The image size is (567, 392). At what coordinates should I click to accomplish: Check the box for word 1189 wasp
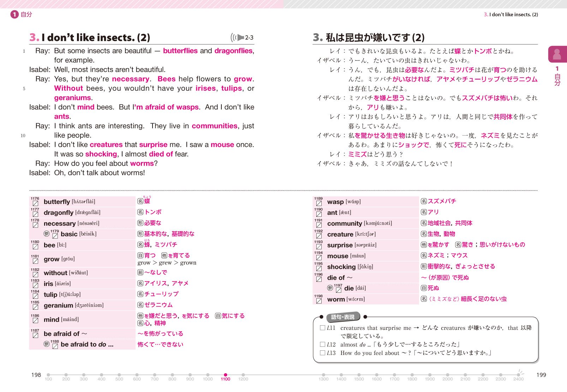coord(319,203)
